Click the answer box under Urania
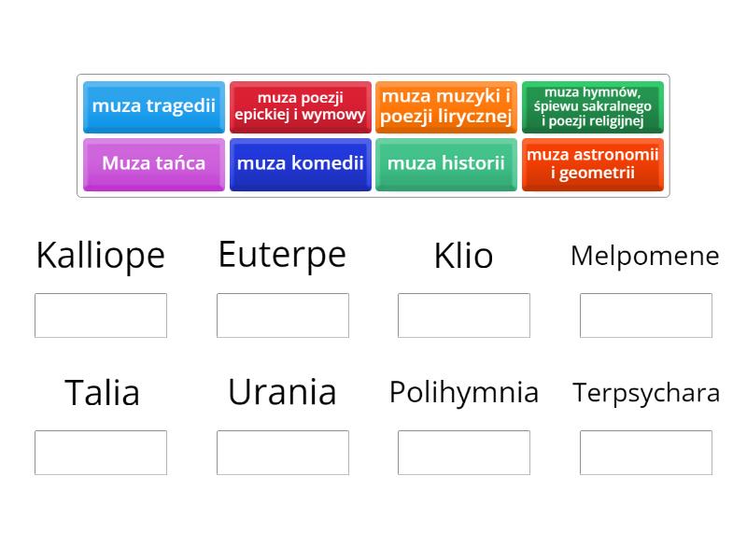The height and width of the screenshot is (560, 747). coord(282,453)
